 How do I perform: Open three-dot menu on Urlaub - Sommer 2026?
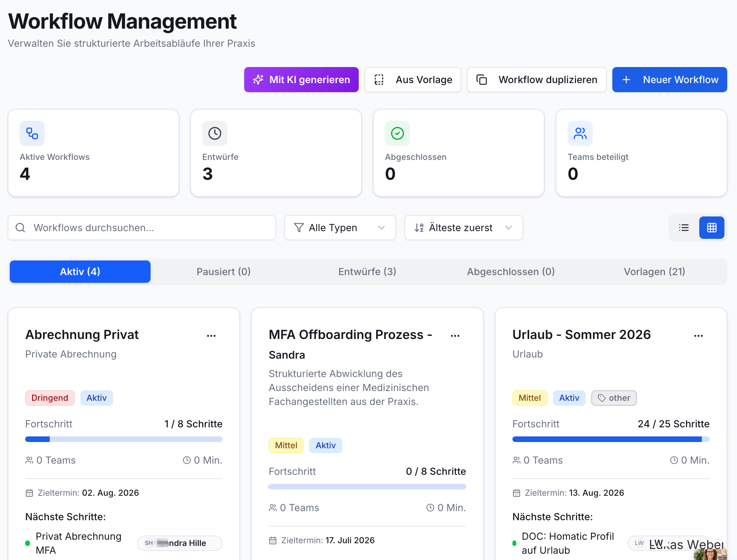(x=699, y=336)
